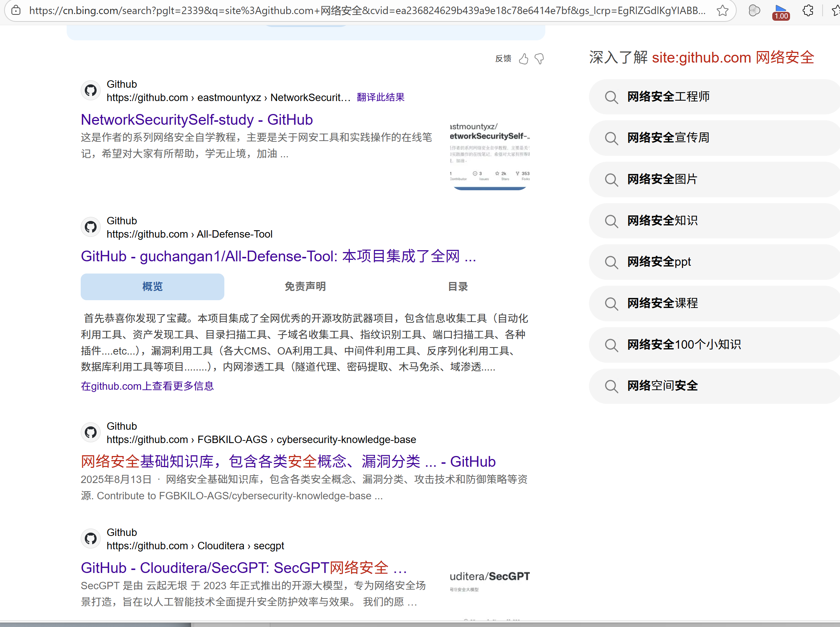Click 翻译此结果 translate link

pyautogui.click(x=380, y=98)
